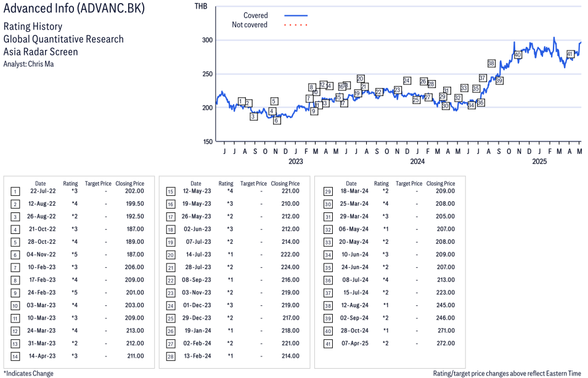The image size is (588, 378).
Task: Click the "Analyst: Chris Ma" line
Action: [x=28, y=64]
